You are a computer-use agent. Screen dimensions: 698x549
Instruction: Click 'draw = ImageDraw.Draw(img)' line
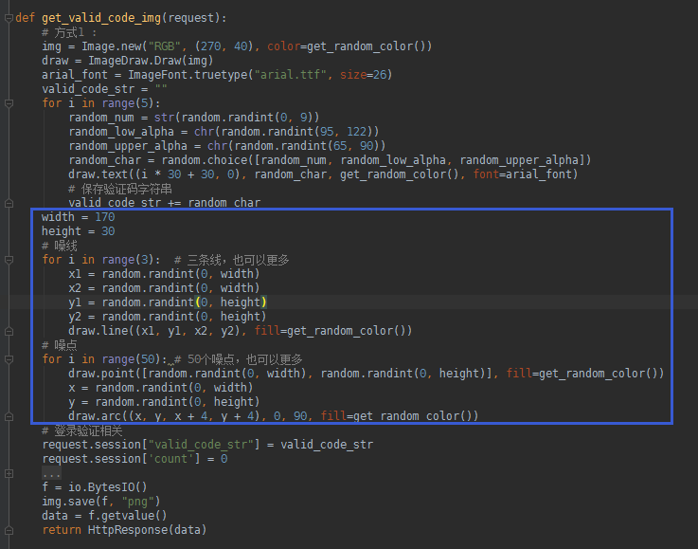coord(127,61)
